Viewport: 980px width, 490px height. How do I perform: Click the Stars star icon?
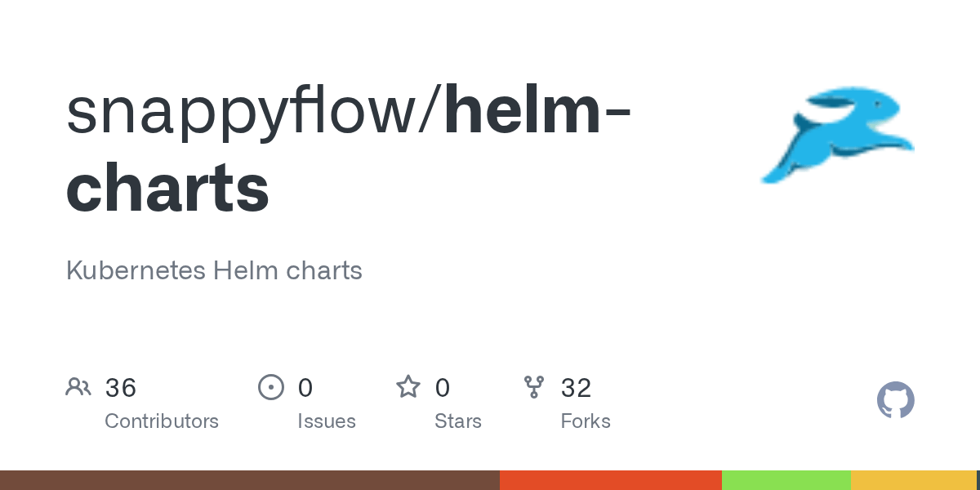[x=408, y=386]
